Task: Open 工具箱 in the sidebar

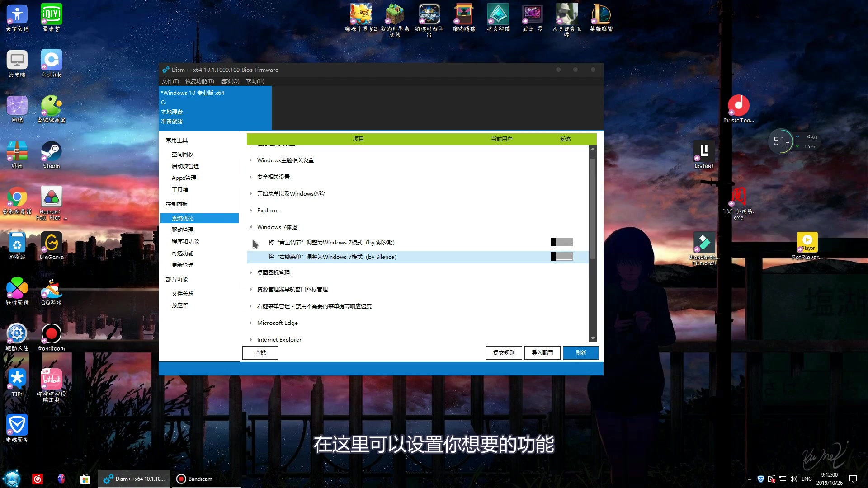Action: click(180, 190)
